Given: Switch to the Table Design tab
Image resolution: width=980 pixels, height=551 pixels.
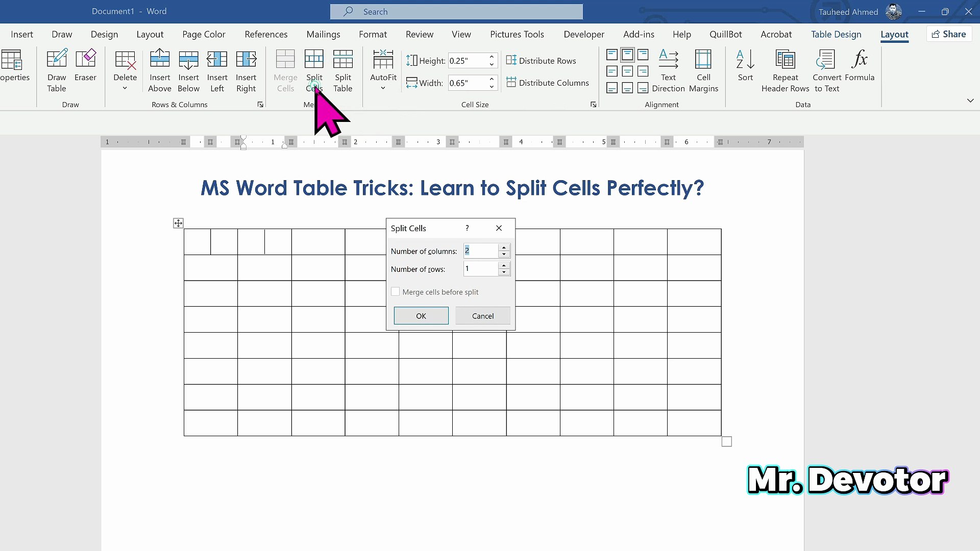Looking at the screenshot, I should pos(836,34).
